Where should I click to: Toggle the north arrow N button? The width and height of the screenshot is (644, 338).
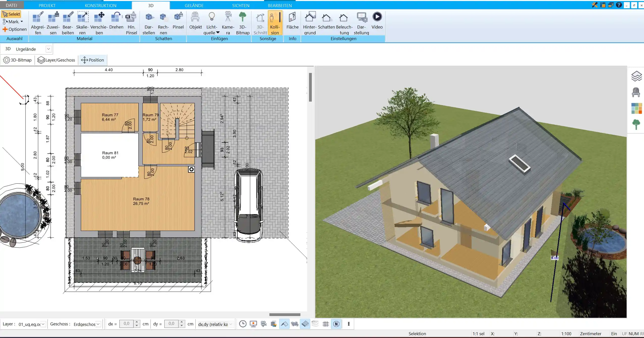[336, 324]
